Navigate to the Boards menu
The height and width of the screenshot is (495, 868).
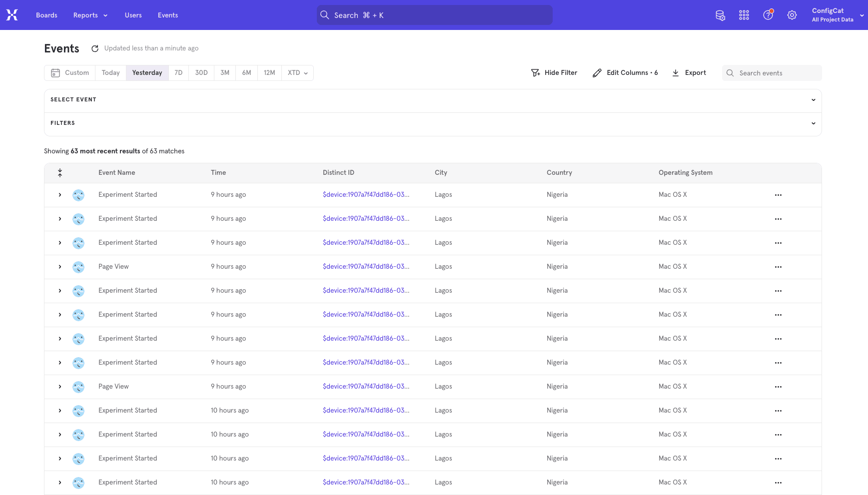(x=46, y=15)
